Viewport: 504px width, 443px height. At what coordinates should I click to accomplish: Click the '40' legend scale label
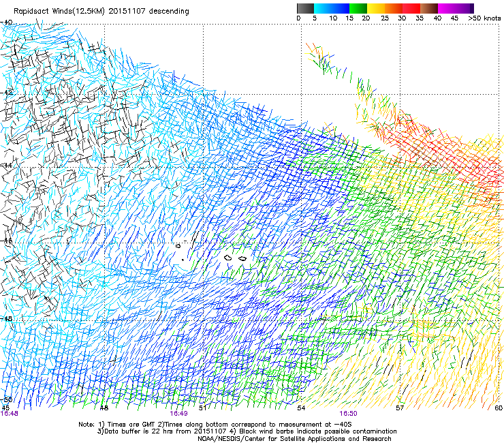(x=437, y=18)
